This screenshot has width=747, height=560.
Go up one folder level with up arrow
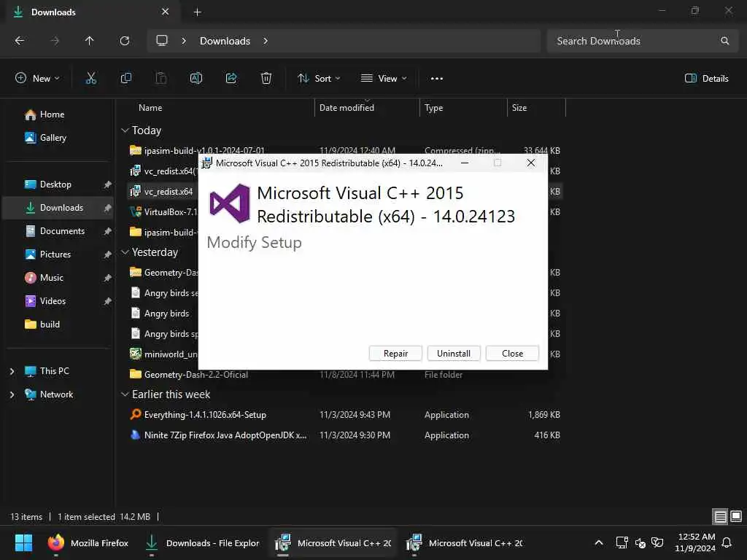89,41
